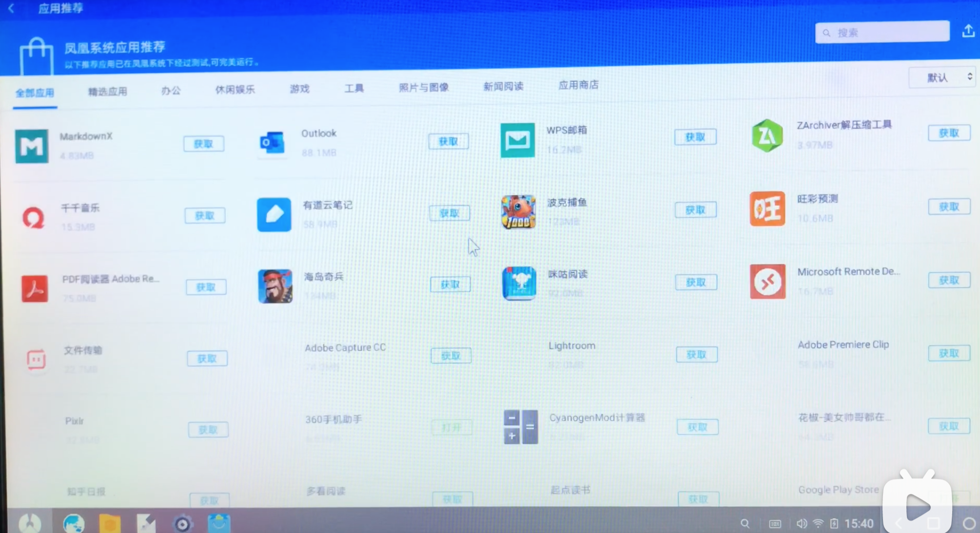980x533 pixels.
Task: Open the 旺彩预测 app icon
Action: point(767,209)
